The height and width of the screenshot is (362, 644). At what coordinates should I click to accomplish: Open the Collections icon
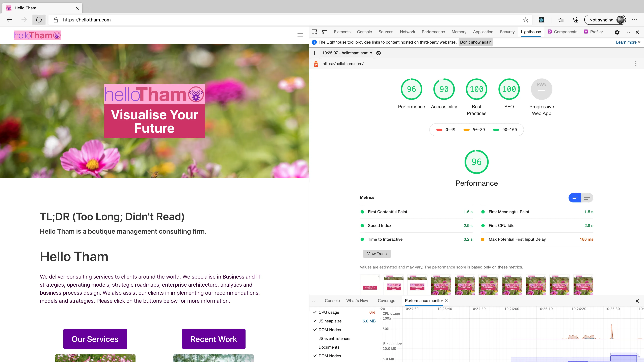(x=576, y=20)
